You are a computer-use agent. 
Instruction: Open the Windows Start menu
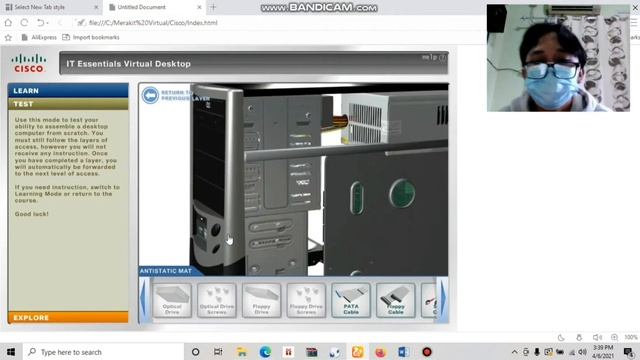click(x=11, y=352)
